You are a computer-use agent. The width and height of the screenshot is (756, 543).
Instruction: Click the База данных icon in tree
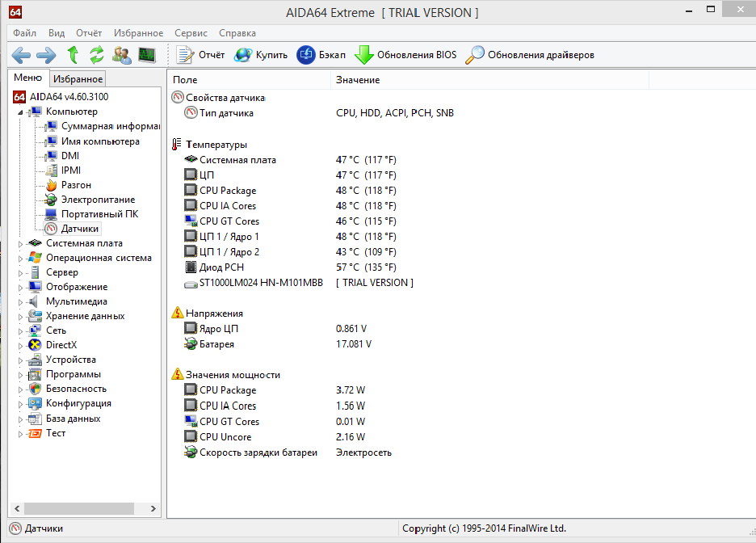tap(35, 419)
